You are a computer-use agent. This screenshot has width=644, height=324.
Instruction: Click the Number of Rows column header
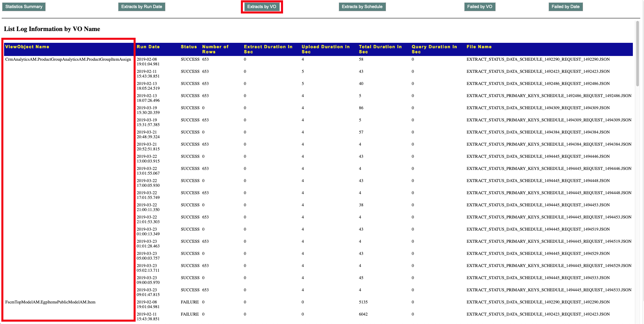pos(215,49)
